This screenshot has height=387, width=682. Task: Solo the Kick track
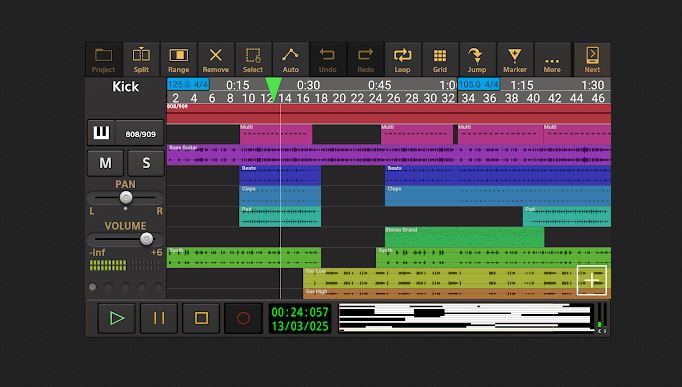tap(146, 163)
